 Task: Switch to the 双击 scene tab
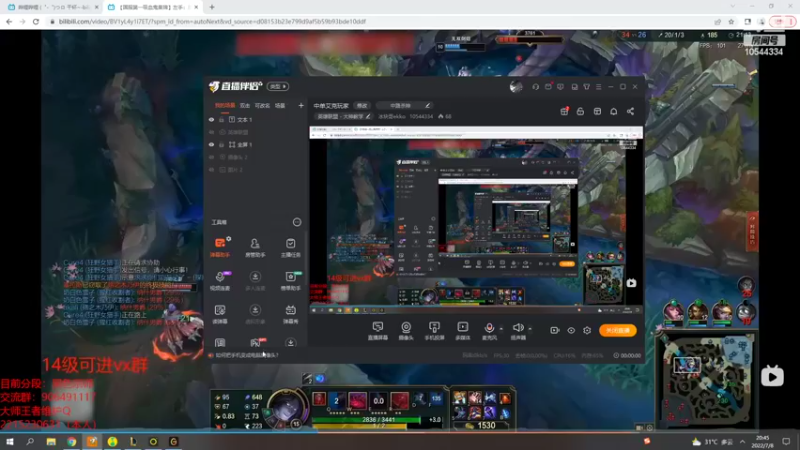pyautogui.click(x=245, y=106)
